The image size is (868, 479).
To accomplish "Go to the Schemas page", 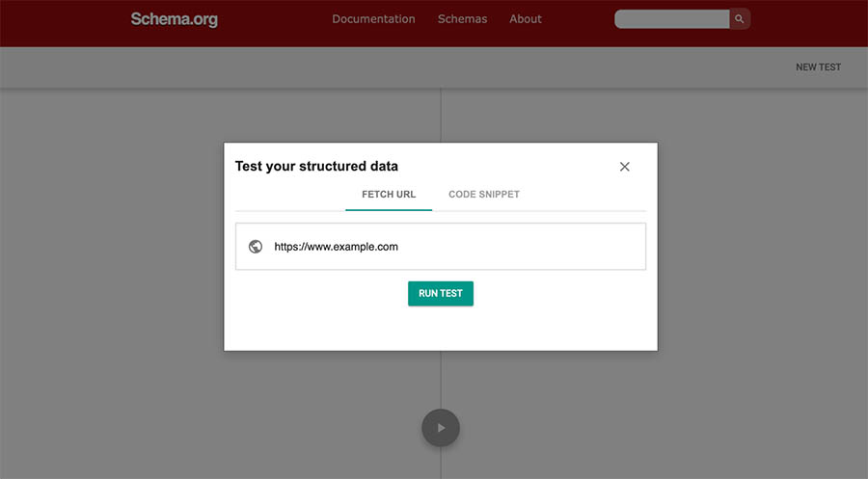I will pos(462,19).
